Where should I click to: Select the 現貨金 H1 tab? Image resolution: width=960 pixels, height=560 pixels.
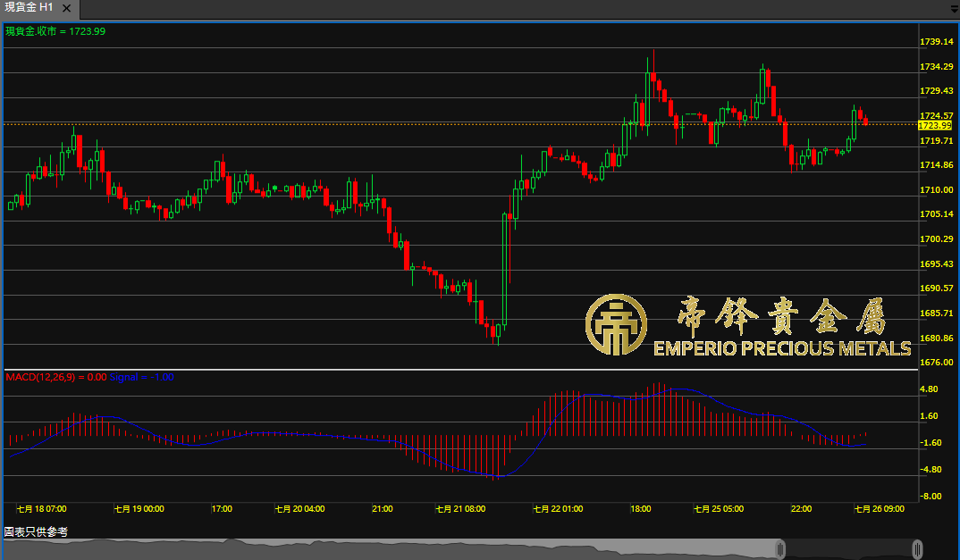coord(30,8)
